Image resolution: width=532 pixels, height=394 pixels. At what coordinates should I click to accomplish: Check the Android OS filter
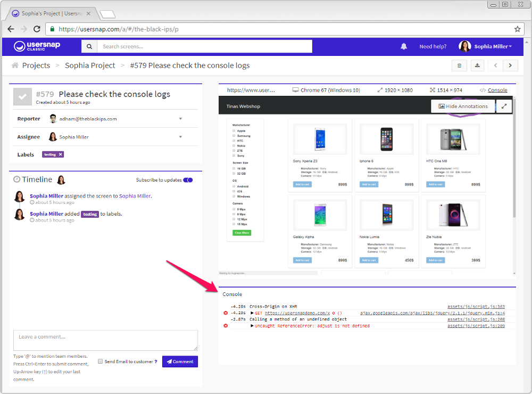tap(234, 186)
